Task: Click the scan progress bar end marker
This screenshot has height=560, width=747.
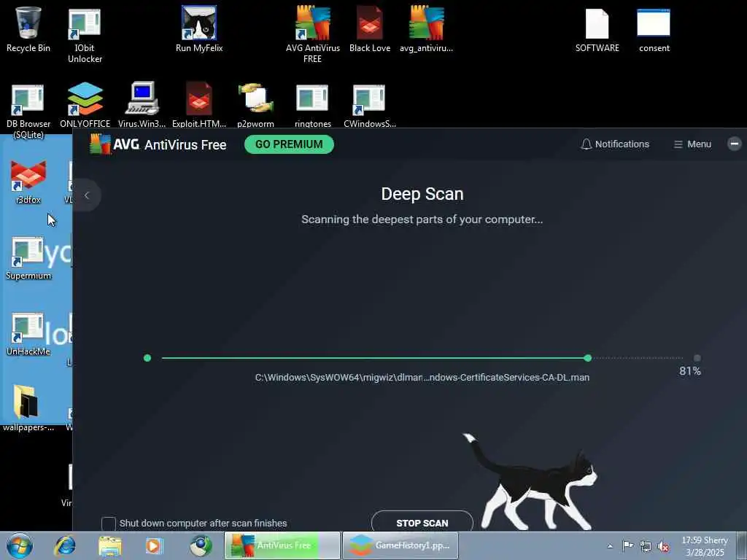Action: tap(587, 358)
